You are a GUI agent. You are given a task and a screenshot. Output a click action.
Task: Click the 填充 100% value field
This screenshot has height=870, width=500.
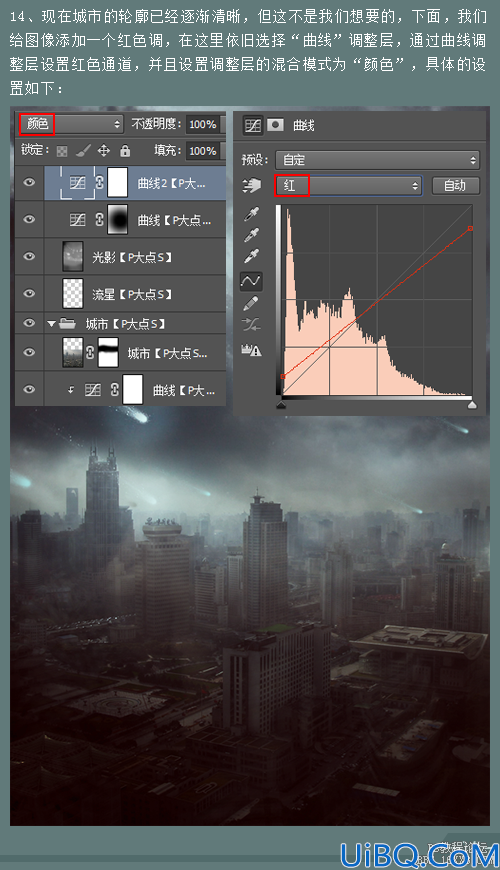coord(205,151)
